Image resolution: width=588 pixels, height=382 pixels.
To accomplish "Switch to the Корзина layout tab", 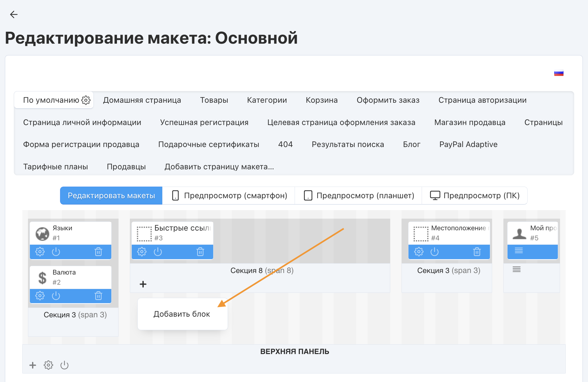I will point(322,100).
